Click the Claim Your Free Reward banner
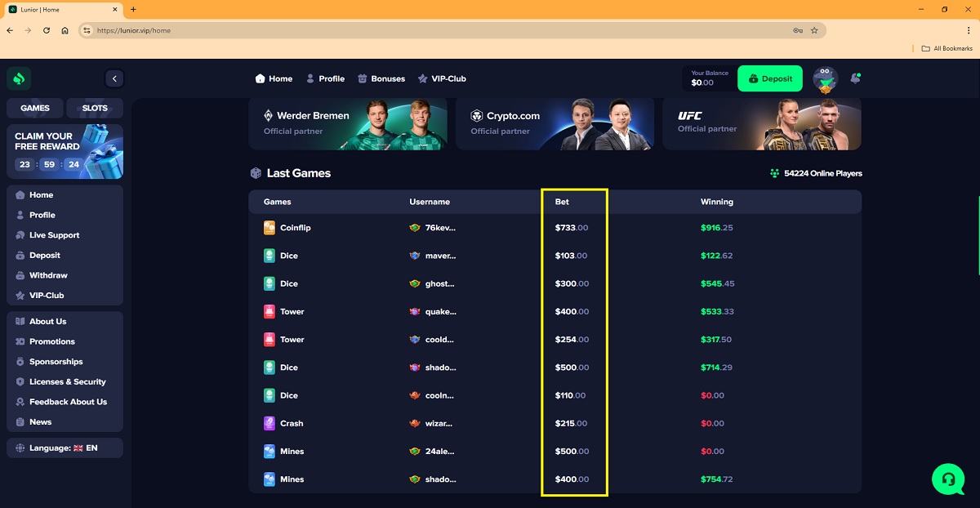The width and height of the screenshot is (980, 508). click(65, 151)
